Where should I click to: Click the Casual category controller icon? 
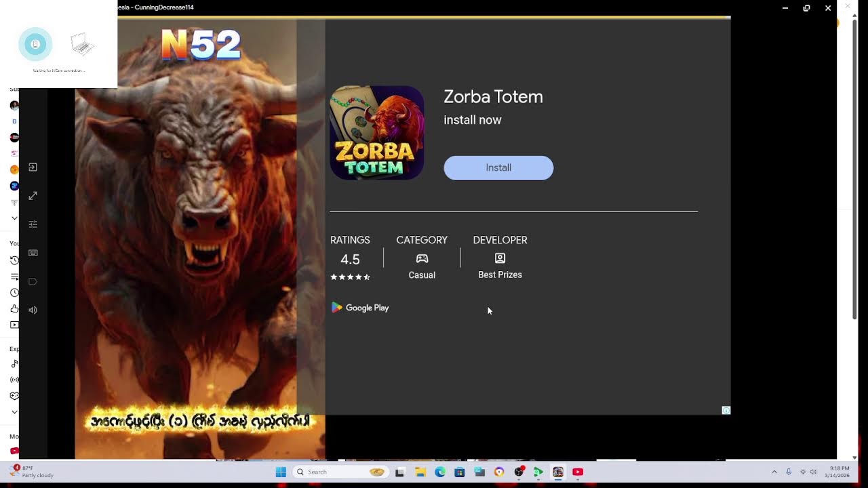click(x=422, y=258)
